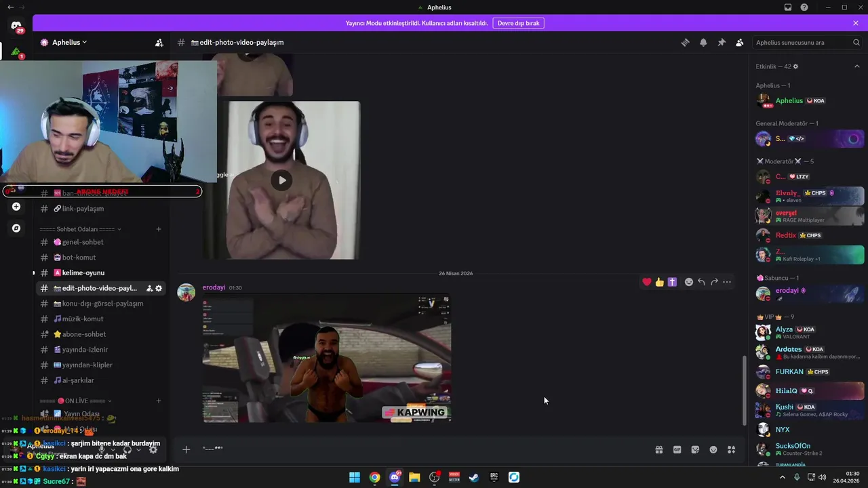Screen dimensions: 868x488
Task: Open Windows Start menu
Action: (355, 477)
